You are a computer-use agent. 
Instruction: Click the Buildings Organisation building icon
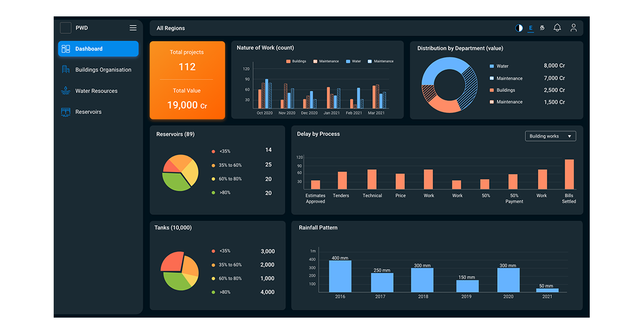point(66,69)
